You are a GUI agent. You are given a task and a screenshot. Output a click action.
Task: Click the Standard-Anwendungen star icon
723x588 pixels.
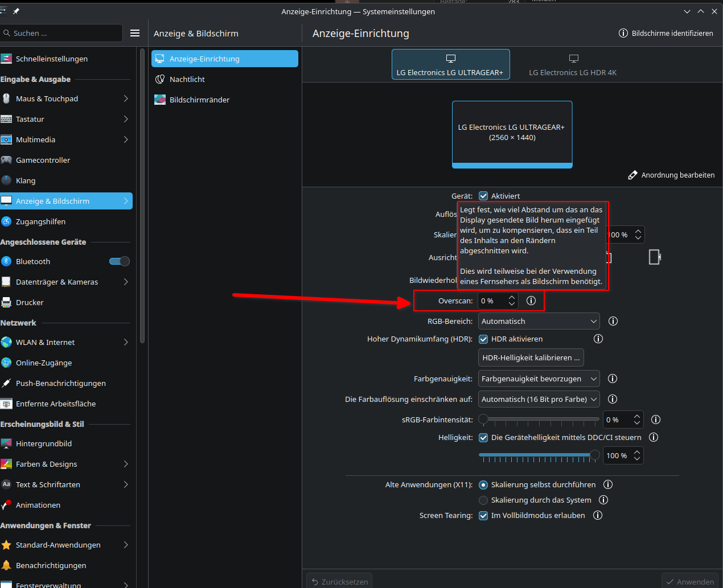pos(6,545)
